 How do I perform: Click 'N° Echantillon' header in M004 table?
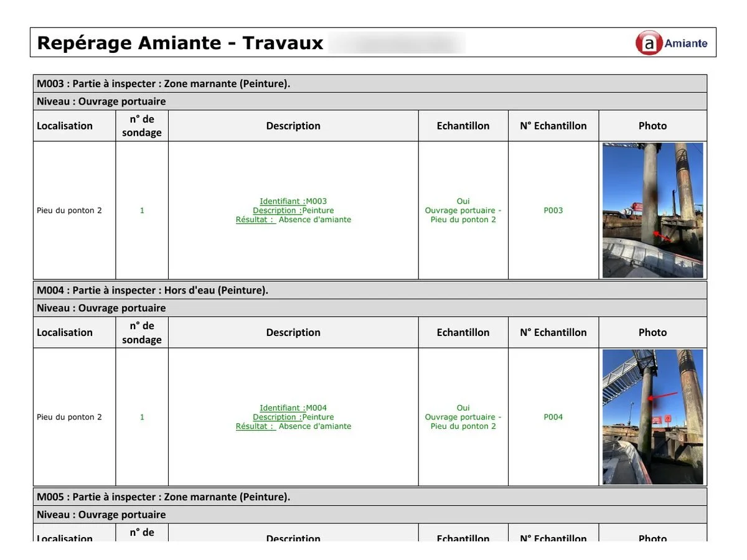[x=553, y=332]
